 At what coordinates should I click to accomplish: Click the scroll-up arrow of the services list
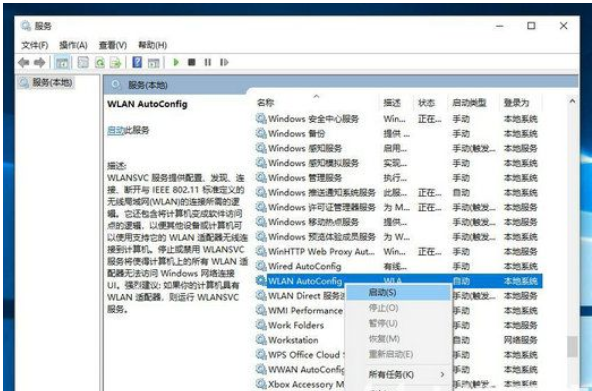click(x=572, y=101)
